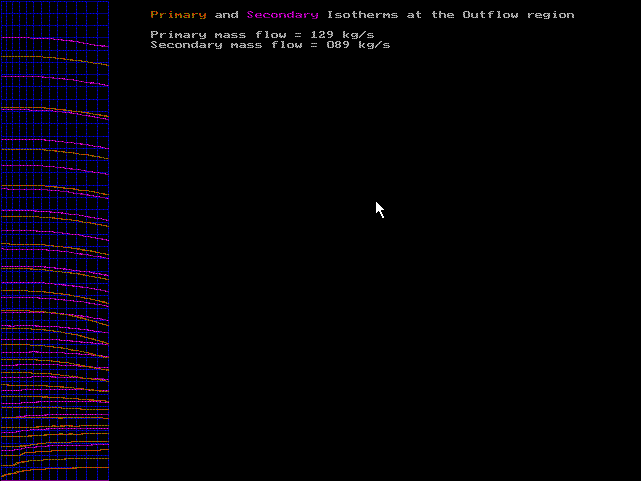Click the equals sign on the secondary flow line
Viewport: 641px width, 481px height.
[314, 45]
